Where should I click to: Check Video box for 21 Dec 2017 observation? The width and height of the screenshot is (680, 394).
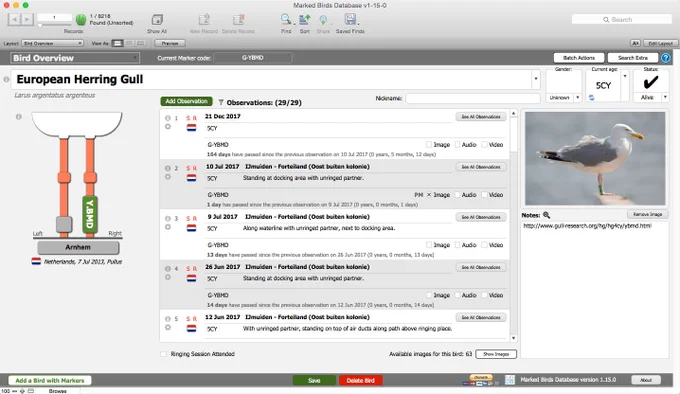tap(484, 145)
